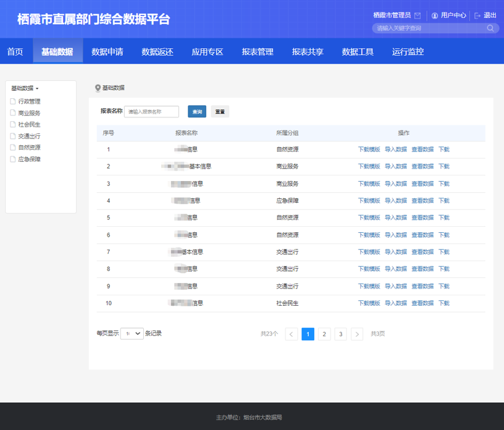Click 下载模板 on row 1
504x430 pixels.
(x=369, y=149)
